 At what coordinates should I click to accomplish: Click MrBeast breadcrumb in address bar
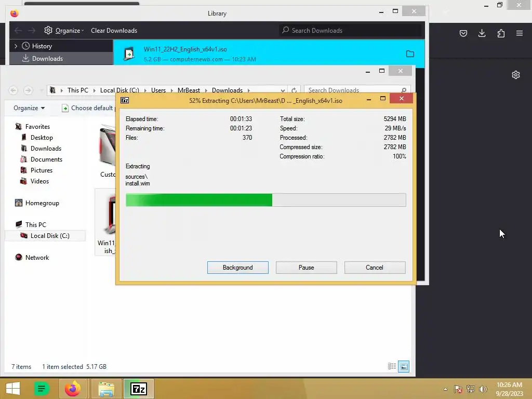[x=189, y=90]
